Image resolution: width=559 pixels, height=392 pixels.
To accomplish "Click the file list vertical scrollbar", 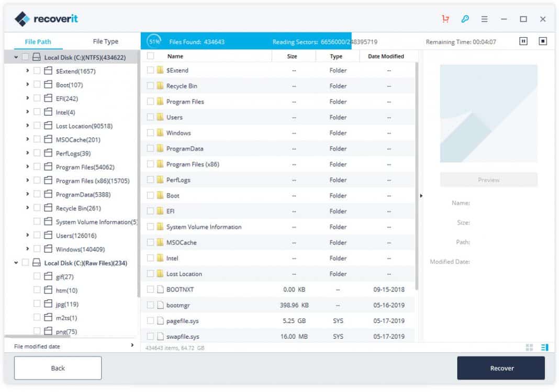I will coord(417,176).
